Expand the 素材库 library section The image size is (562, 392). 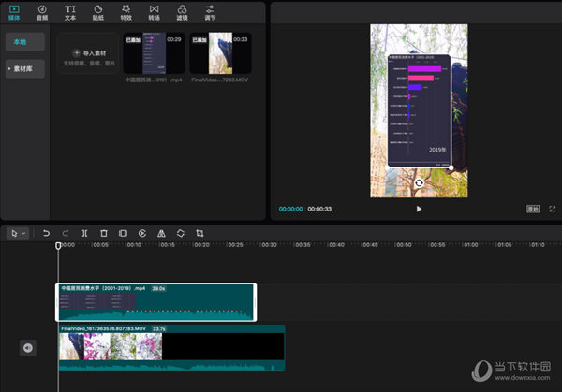tap(24, 68)
